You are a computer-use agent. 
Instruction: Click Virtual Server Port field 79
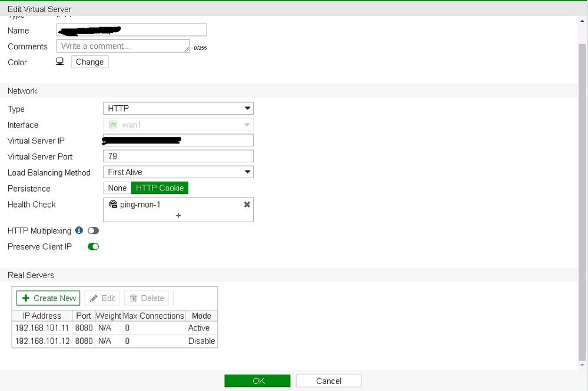178,156
